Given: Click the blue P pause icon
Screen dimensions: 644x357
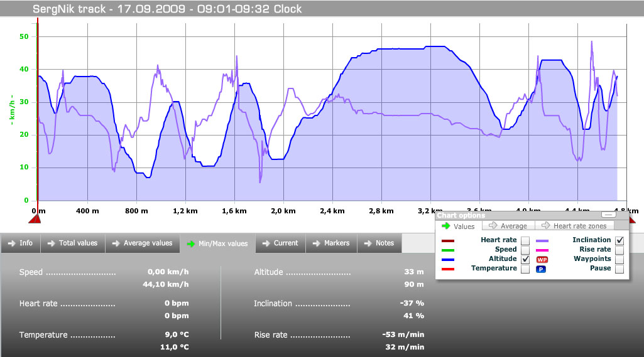Looking at the screenshot, I should coord(542,269).
